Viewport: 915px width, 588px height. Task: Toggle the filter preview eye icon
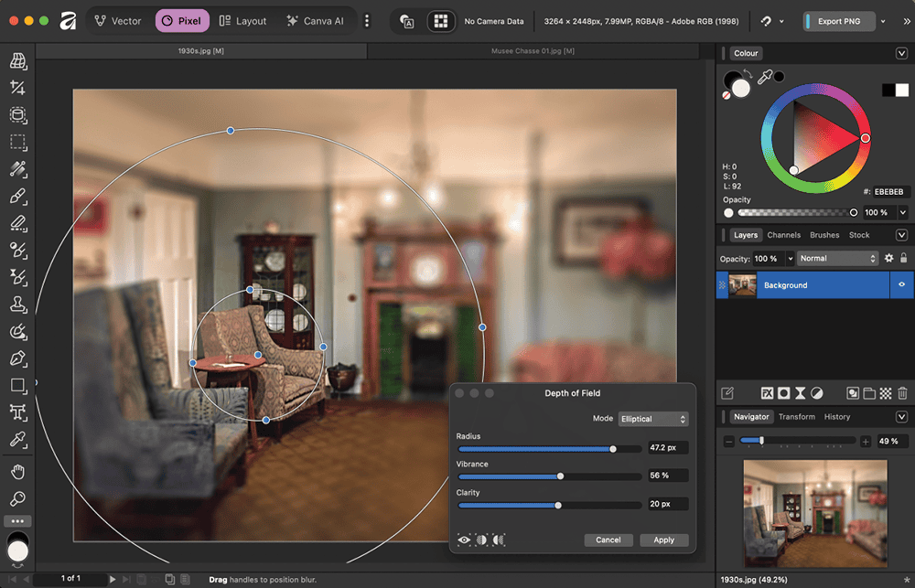[x=465, y=540]
